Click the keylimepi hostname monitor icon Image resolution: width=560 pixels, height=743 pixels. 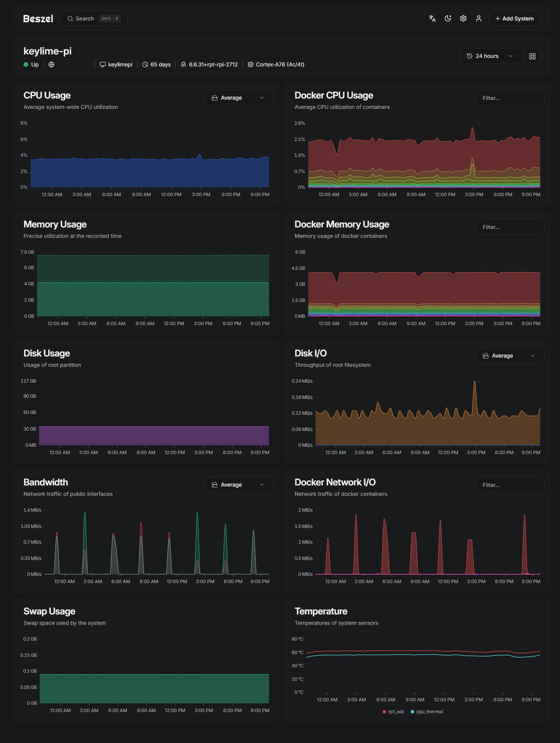pyautogui.click(x=103, y=64)
